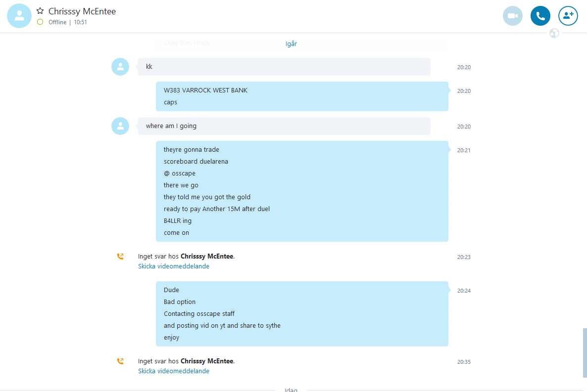Click the 'Idag' date separator at the bottom
The width and height of the screenshot is (587, 392).
pyautogui.click(x=291, y=390)
